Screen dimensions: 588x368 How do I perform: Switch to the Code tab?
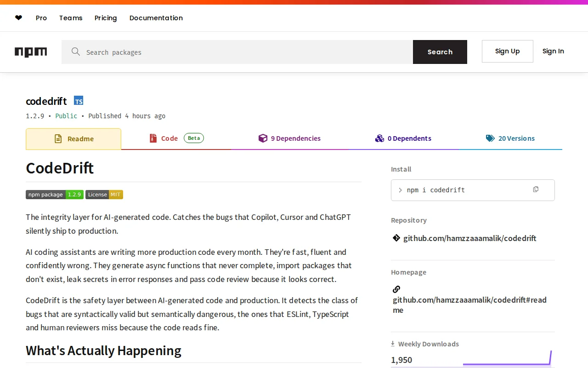point(176,138)
